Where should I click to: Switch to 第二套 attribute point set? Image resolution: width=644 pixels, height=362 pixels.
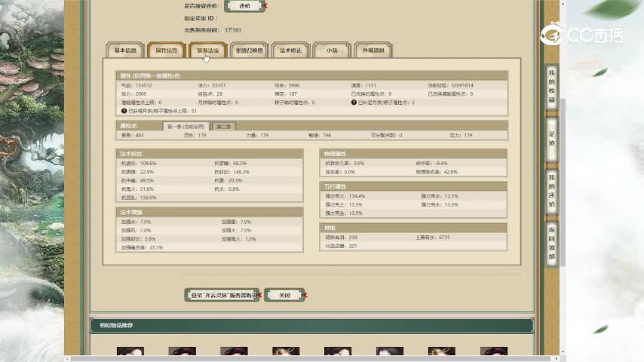pos(224,126)
